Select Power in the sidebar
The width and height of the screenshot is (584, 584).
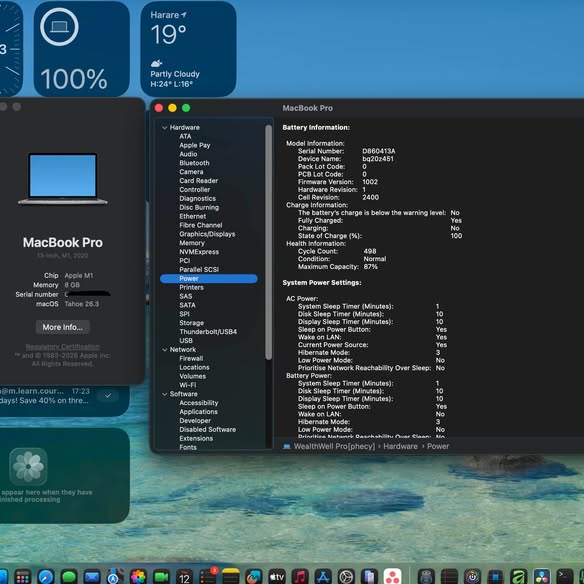tap(209, 279)
